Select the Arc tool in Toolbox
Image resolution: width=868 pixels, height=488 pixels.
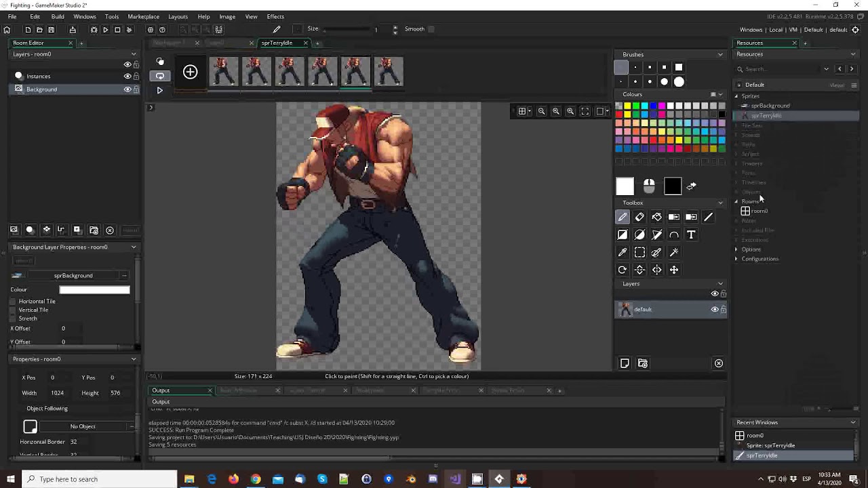click(x=674, y=235)
